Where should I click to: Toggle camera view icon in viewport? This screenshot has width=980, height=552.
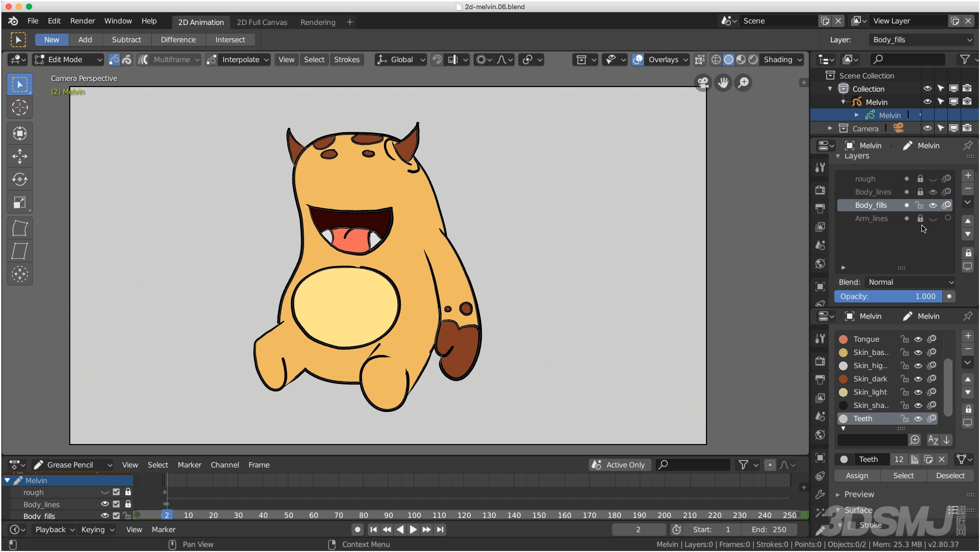tap(703, 82)
